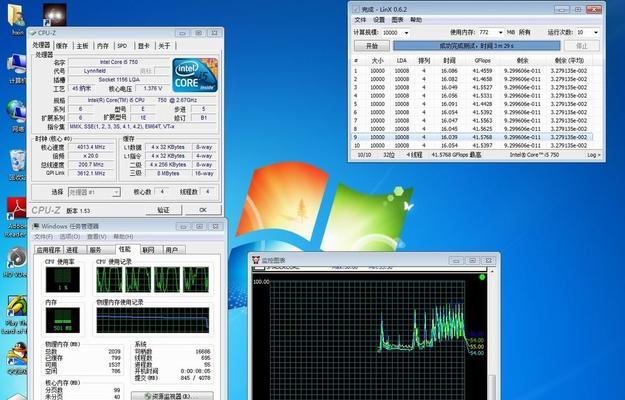This screenshot has width=625, height=400.
Task: Click the green status dot in the monitoring chart
Action: tap(482, 277)
